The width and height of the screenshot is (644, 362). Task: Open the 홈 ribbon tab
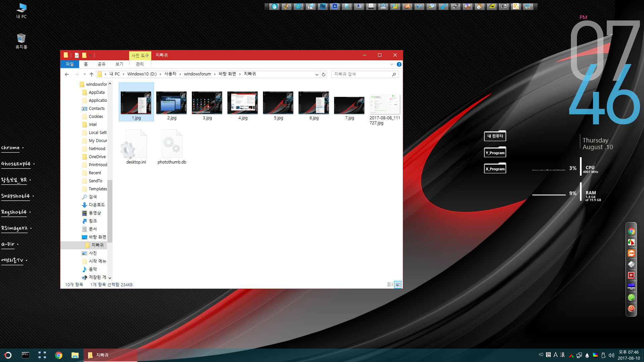[86, 64]
